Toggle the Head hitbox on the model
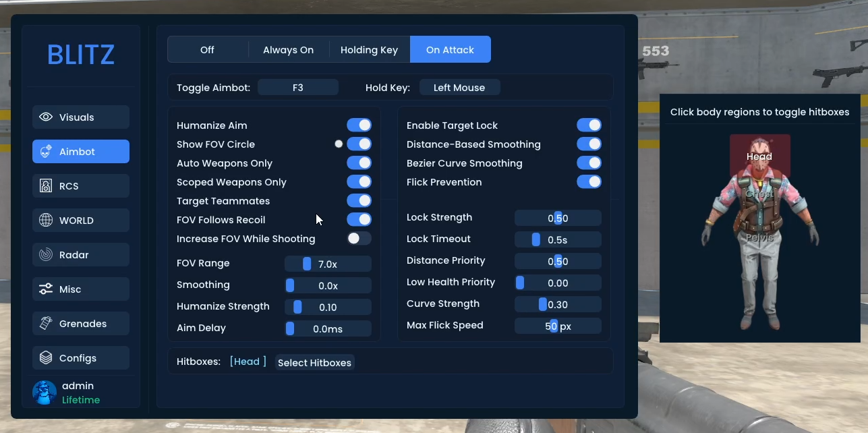 [759, 156]
